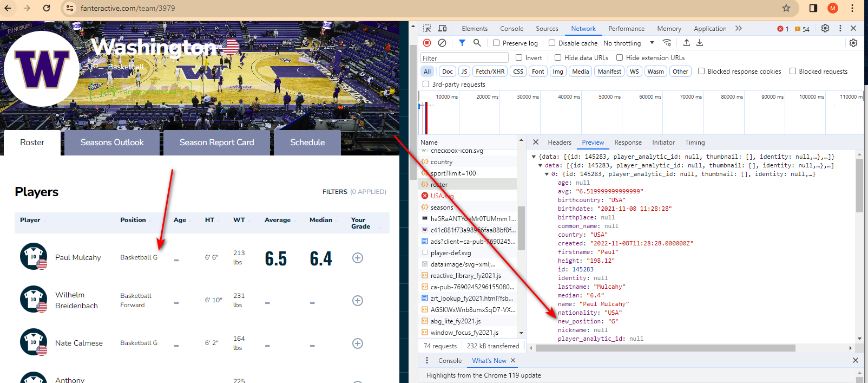Sort the players table by Average

tap(278, 220)
